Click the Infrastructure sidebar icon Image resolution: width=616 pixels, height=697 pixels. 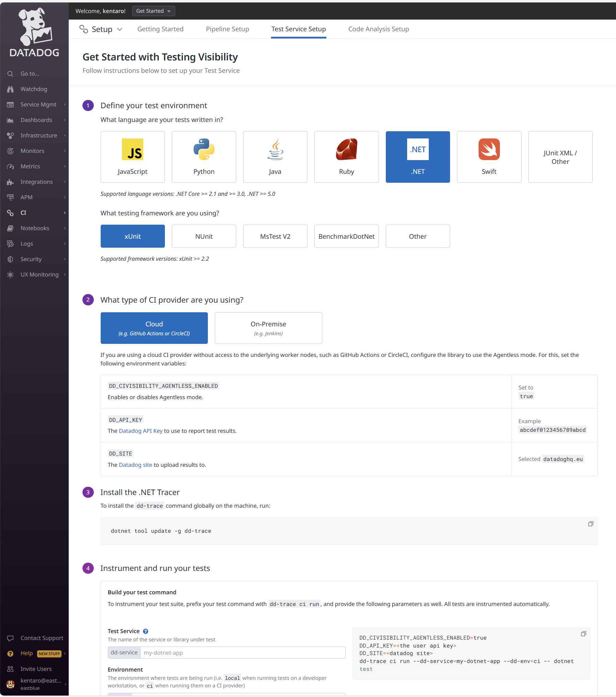click(10, 135)
